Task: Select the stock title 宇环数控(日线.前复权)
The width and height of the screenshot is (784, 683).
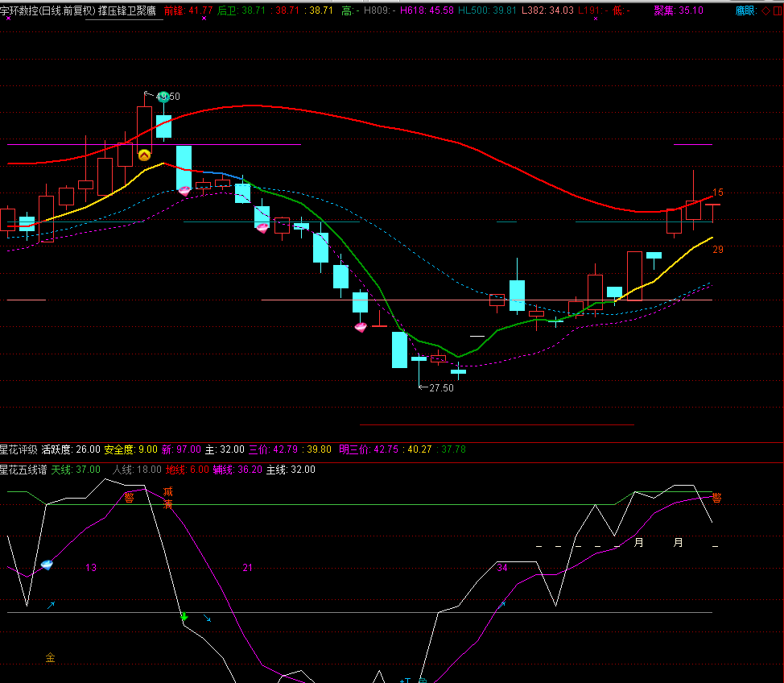Action: pyautogui.click(x=47, y=10)
